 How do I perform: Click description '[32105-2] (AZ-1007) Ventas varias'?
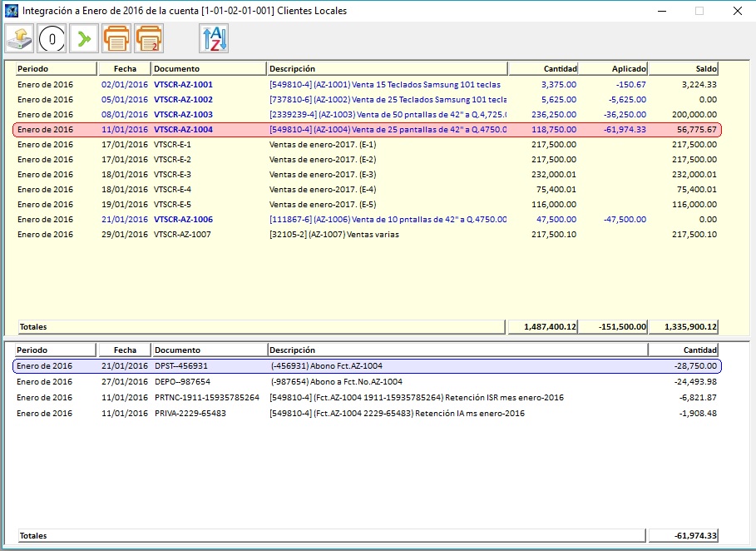[334, 234]
